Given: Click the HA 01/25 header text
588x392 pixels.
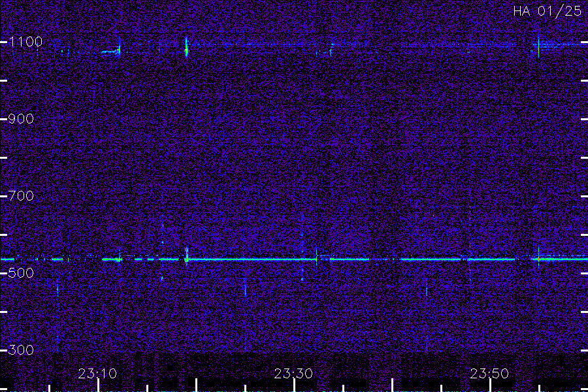Looking at the screenshot, I should point(547,11).
